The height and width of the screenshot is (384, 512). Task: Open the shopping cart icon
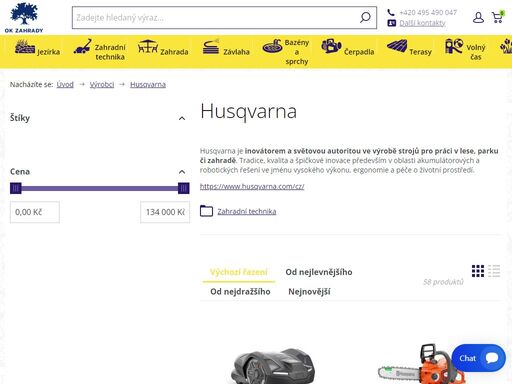click(x=498, y=17)
